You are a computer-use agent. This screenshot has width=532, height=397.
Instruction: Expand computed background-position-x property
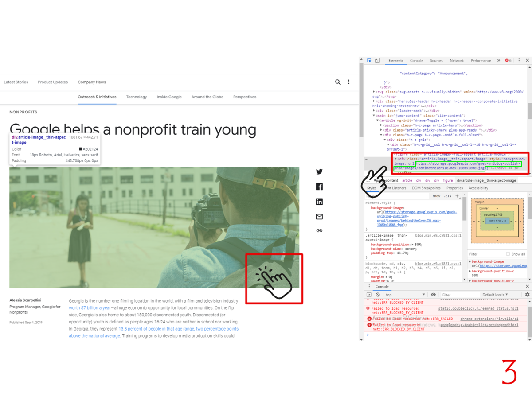tap(470, 271)
